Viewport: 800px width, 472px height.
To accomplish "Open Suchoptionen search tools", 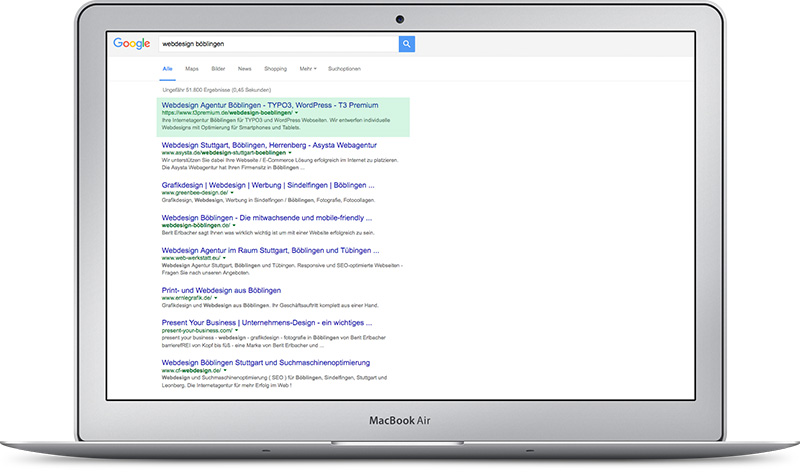I will [x=344, y=69].
